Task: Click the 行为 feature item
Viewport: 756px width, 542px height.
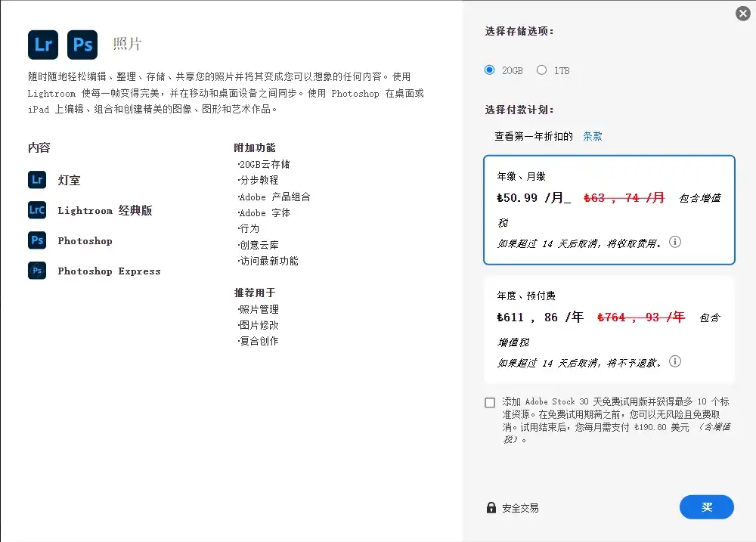Action: pyautogui.click(x=248, y=228)
